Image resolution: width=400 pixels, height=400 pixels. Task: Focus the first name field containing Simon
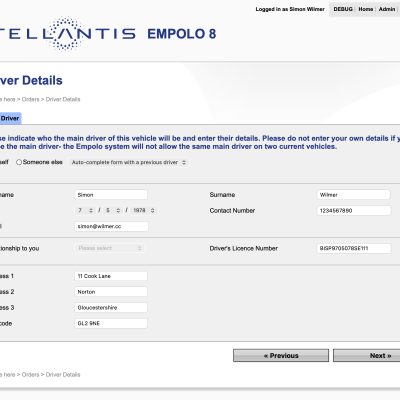tap(111, 195)
